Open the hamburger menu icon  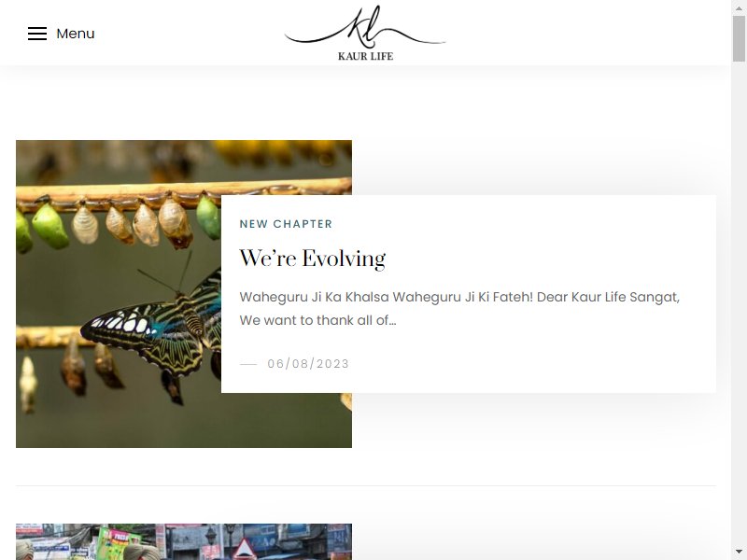(x=37, y=34)
